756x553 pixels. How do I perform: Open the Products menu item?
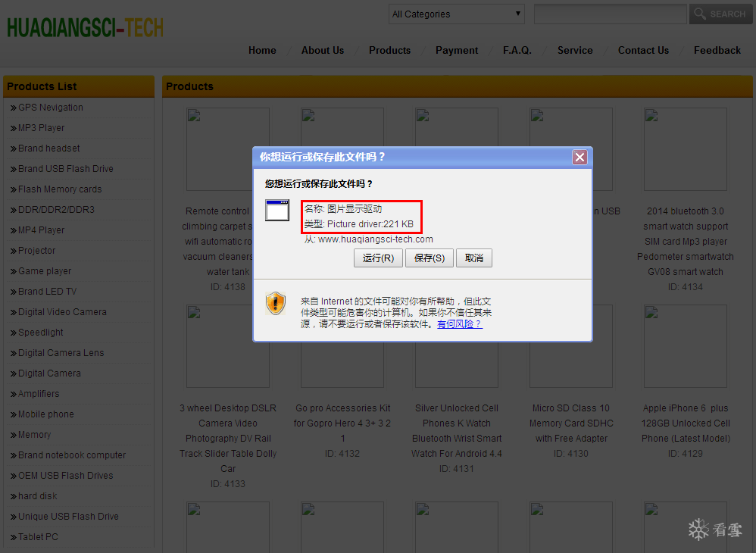pos(389,50)
